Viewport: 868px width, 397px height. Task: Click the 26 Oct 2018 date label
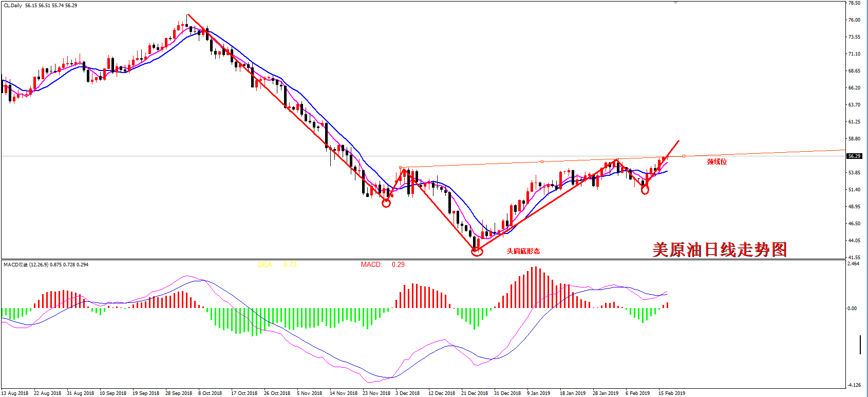coord(277,393)
